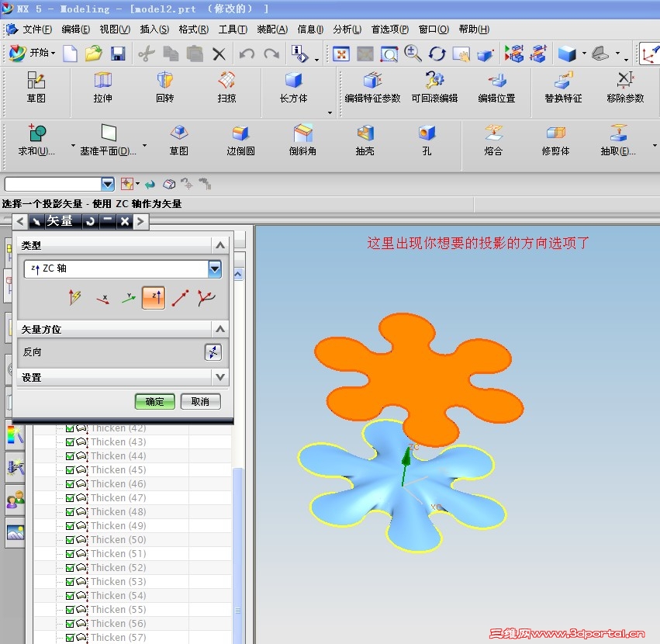Click the 取消 (Cancel) button

200,401
